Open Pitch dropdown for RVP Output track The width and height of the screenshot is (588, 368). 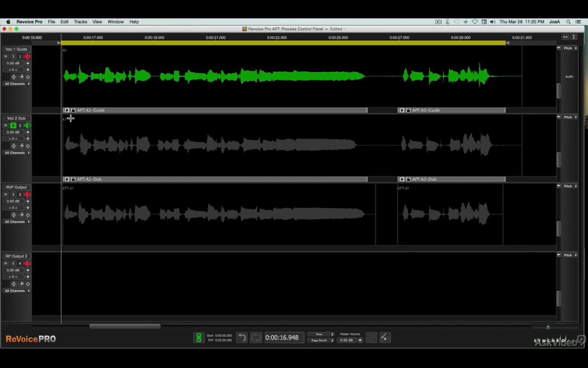pos(570,186)
